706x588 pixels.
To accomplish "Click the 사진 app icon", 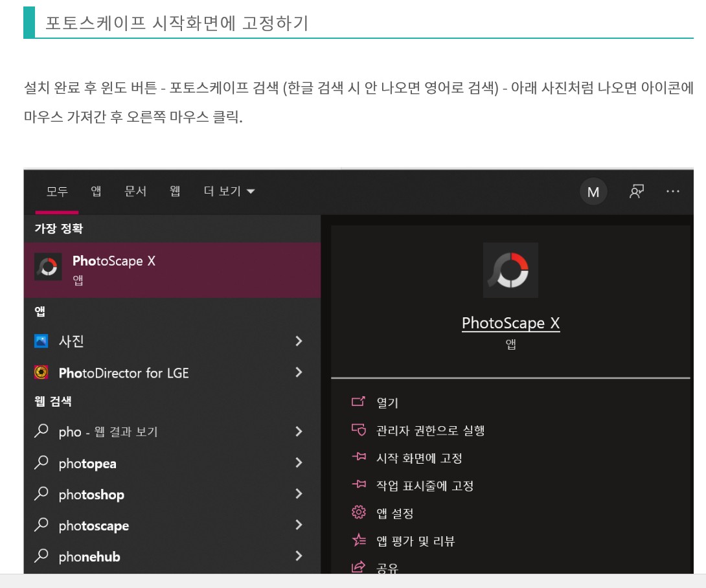I will [x=41, y=341].
